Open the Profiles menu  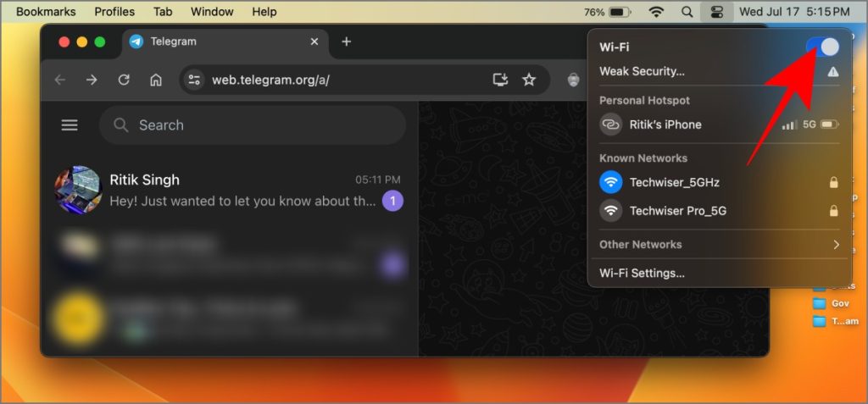114,12
